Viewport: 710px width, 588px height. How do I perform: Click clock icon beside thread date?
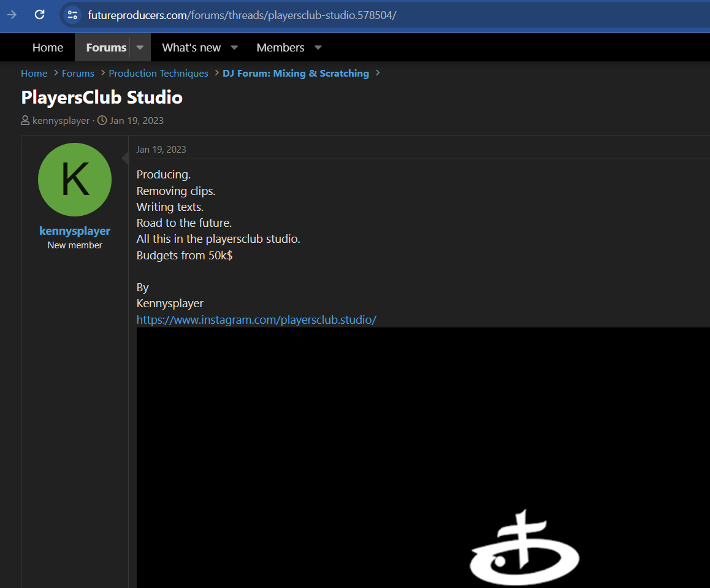point(102,120)
